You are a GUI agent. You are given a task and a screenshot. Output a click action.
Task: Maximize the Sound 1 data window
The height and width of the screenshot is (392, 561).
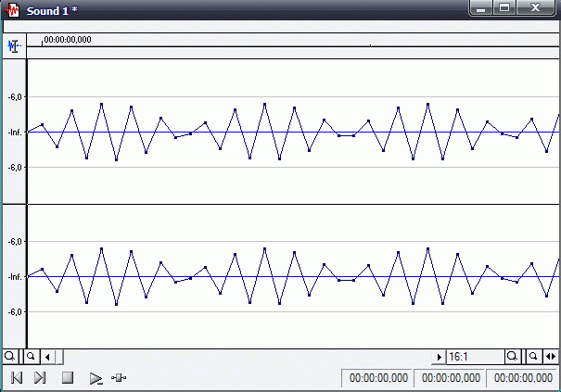point(505,8)
